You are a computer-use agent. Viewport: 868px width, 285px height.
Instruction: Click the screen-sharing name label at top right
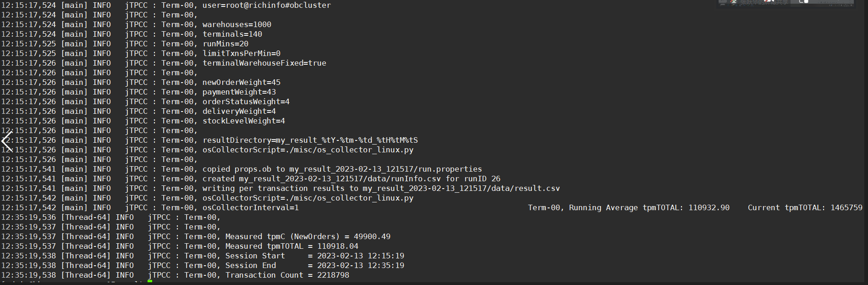click(x=764, y=2)
